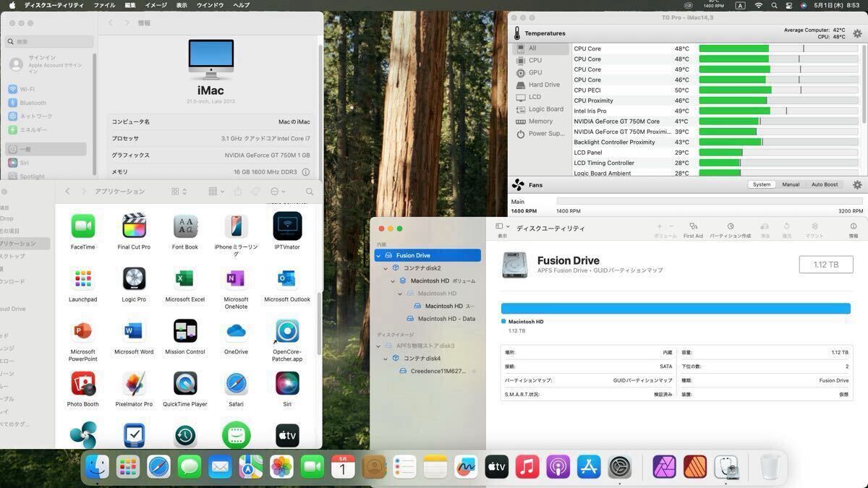Click the Main fan speed slider
Image resolution: width=868 pixels, height=488 pixels.
710,202
